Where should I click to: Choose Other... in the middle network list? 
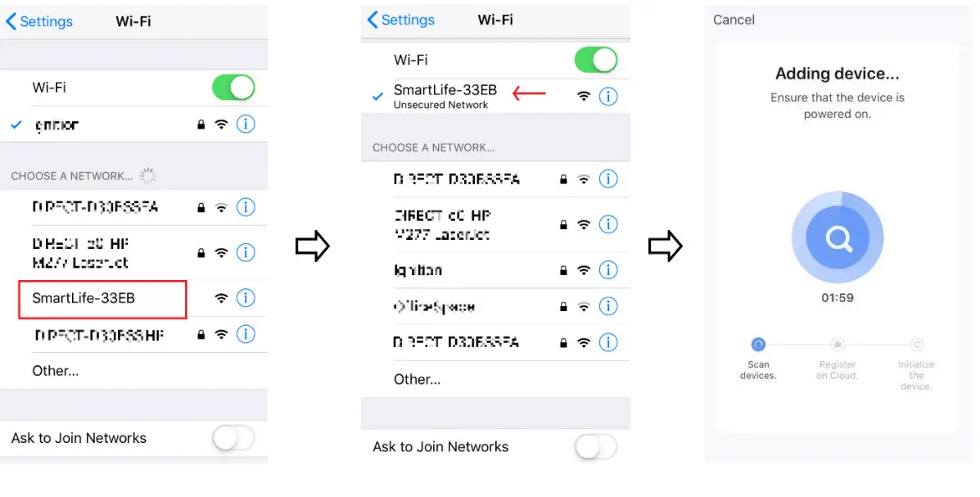coord(417,379)
